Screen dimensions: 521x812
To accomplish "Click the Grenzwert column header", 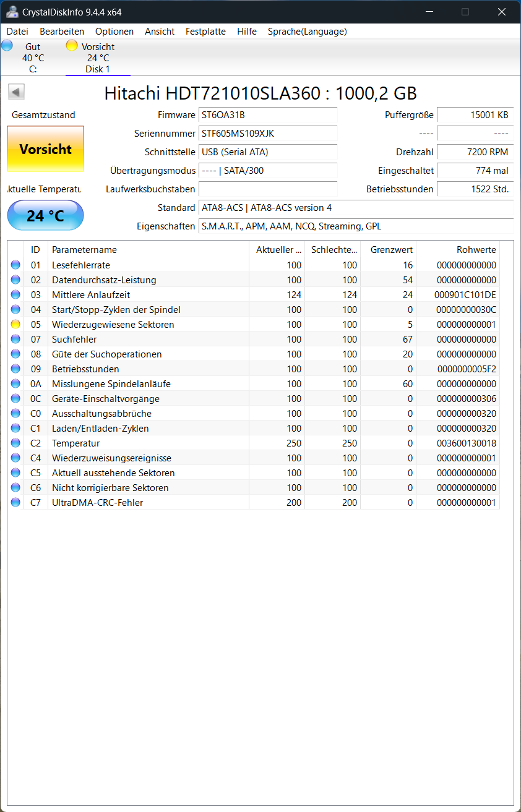I will (388, 250).
